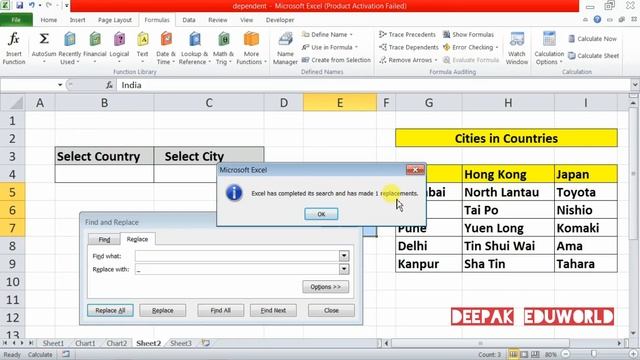Click Calculate Sheet

click(x=594, y=56)
